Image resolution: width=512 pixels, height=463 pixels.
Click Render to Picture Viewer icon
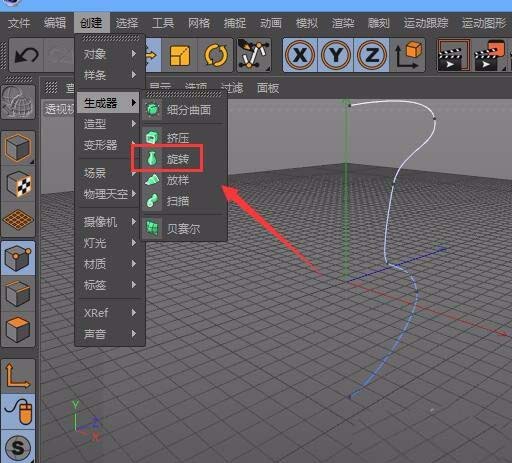click(489, 55)
